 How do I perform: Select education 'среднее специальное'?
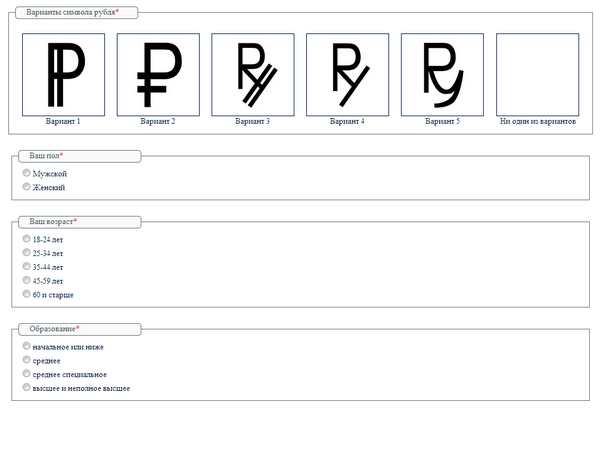tap(27, 374)
